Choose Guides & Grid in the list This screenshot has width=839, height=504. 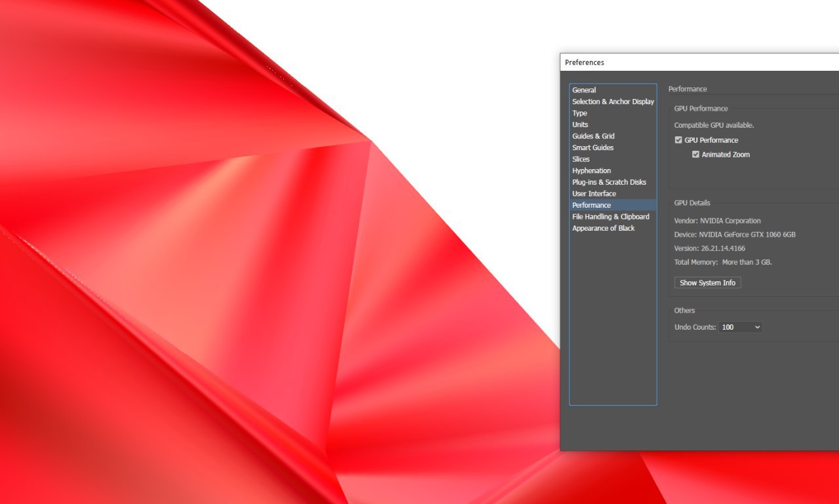coord(613,136)
